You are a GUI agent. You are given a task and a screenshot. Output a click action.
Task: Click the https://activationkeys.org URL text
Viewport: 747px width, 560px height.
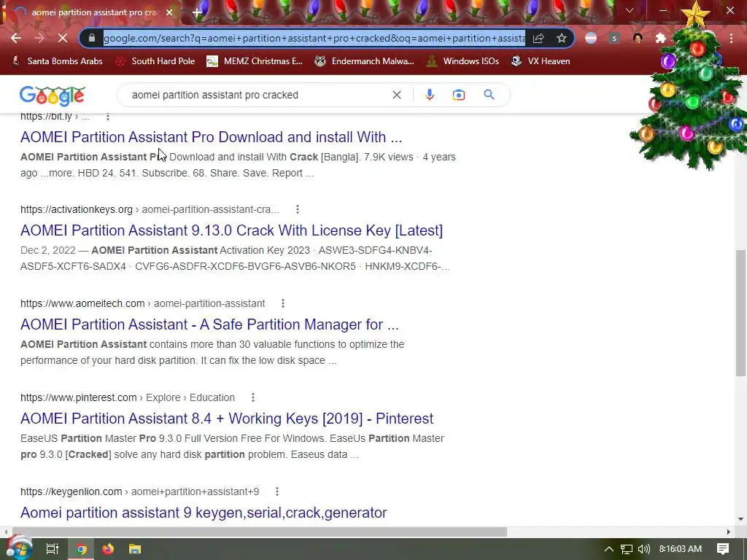pyautogui.click(x=76, y=209)
